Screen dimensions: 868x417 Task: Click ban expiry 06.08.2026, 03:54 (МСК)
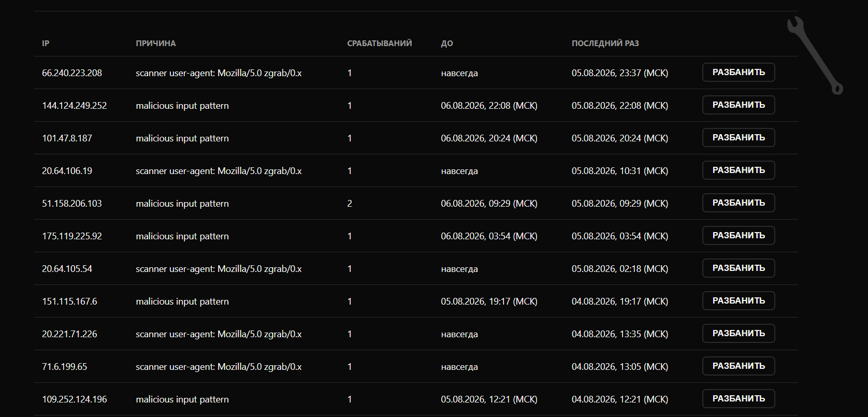coord(489,236)
